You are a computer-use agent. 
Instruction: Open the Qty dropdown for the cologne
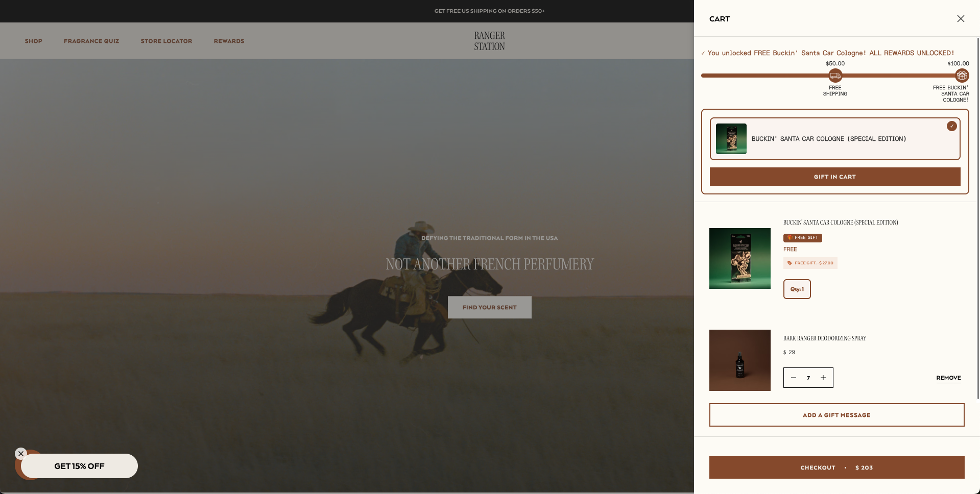click(x=797, y=289)
